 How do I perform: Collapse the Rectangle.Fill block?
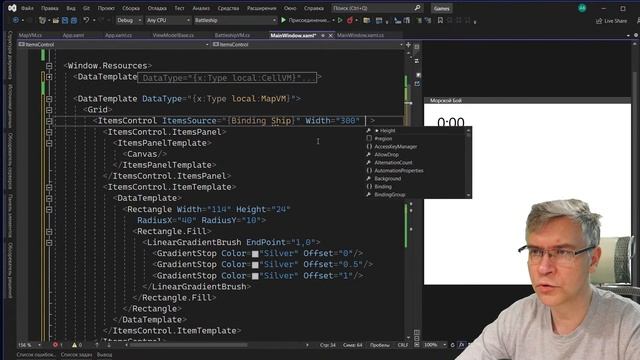[49, 231]
